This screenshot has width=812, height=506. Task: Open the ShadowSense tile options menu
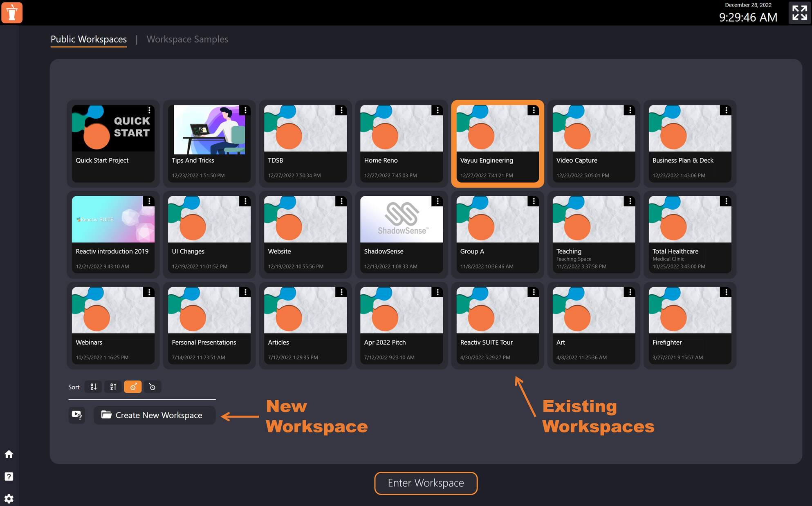438,201
